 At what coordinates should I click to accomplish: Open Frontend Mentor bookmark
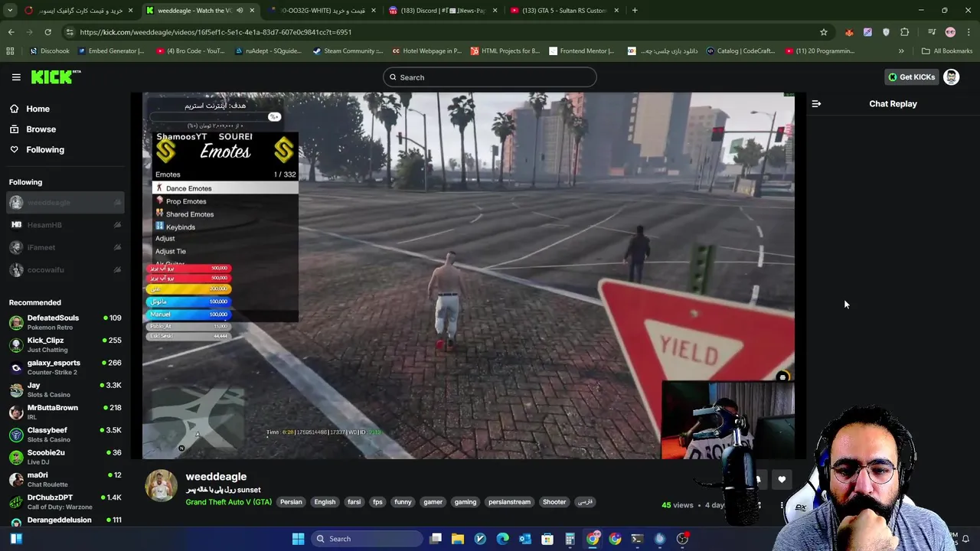pos(581,51)
